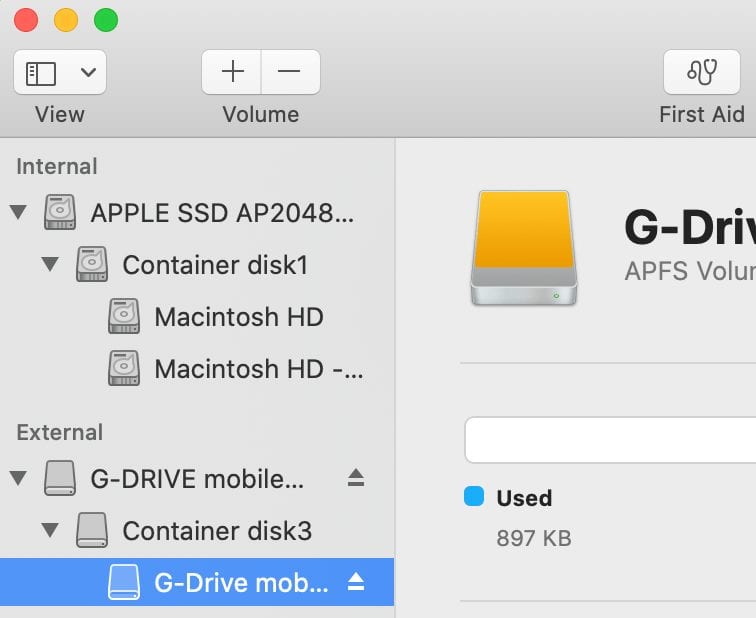756x618 pixels.
Task: Select Container disk1 in sidebar
Action: click(214, 265)
